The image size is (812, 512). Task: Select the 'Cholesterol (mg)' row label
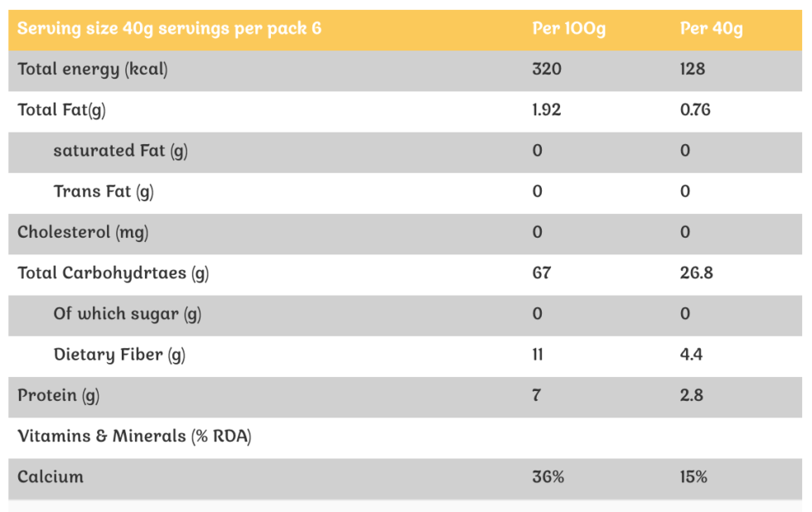click(83, 232)
